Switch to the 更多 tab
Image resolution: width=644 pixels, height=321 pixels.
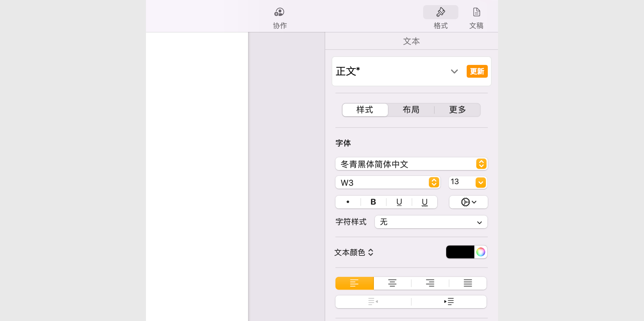[x=457, y=110]
